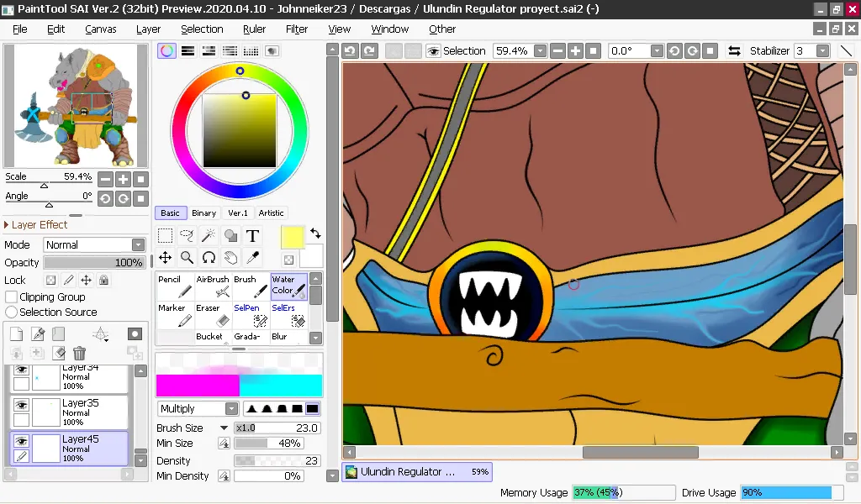
Task: Select the Water Color brush
Action: coord(289,286)
